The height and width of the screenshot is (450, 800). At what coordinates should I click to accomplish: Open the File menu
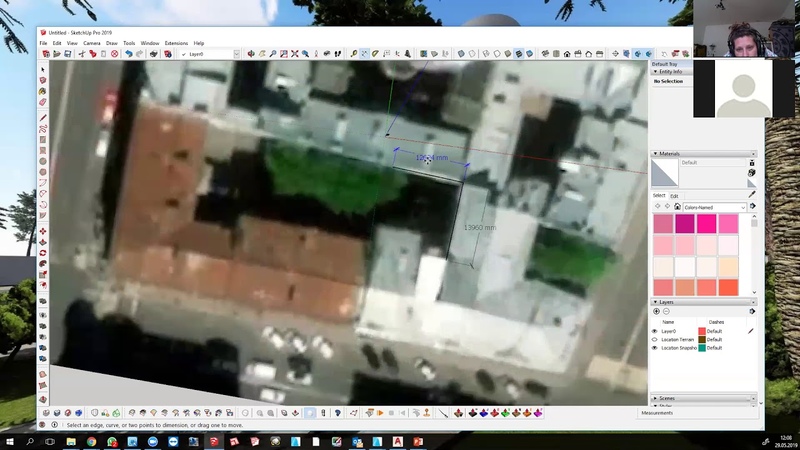point(43,43)
